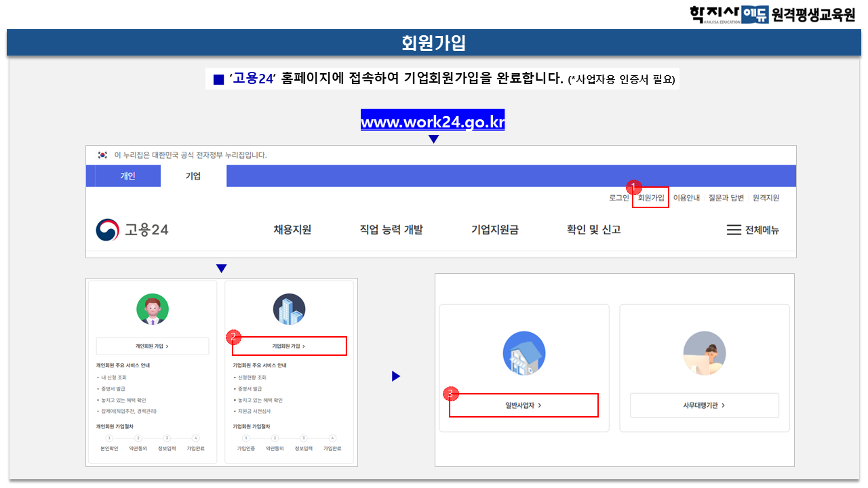Open the 직업 능력 개발 menu
The image size is (868, 488).
pos(391,230)
